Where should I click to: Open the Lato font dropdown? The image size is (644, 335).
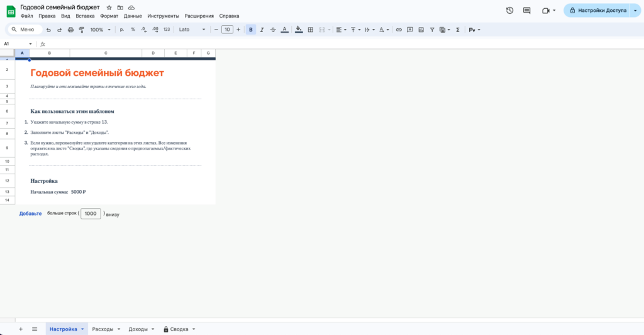tap(192, 30)
